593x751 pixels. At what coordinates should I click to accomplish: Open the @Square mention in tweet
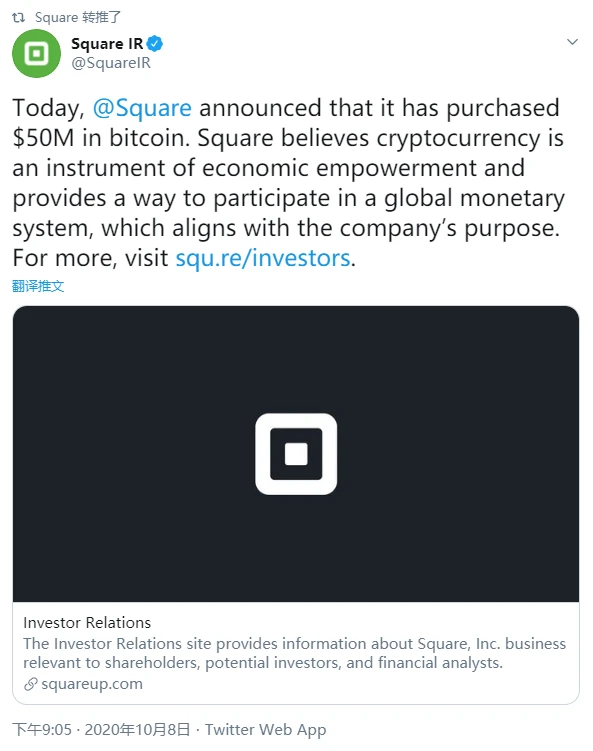[x=142, y=108]
